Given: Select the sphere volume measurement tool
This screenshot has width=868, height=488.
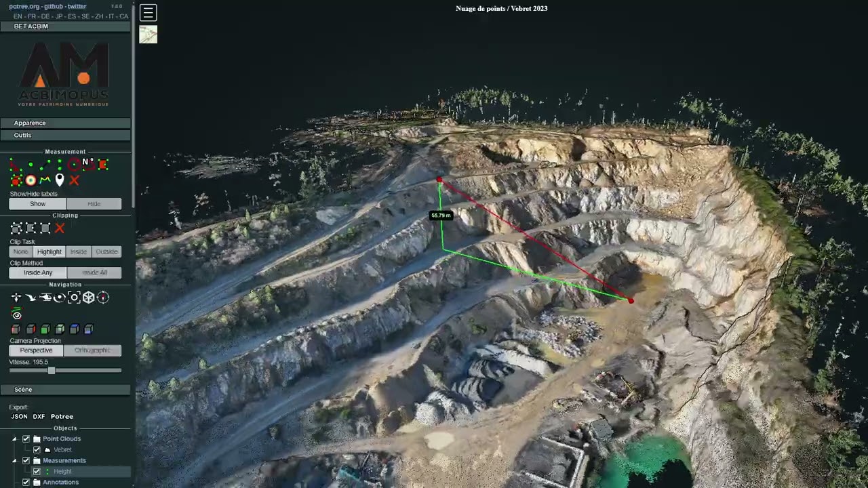Looking at the screenshot, I should pos(31,180).
